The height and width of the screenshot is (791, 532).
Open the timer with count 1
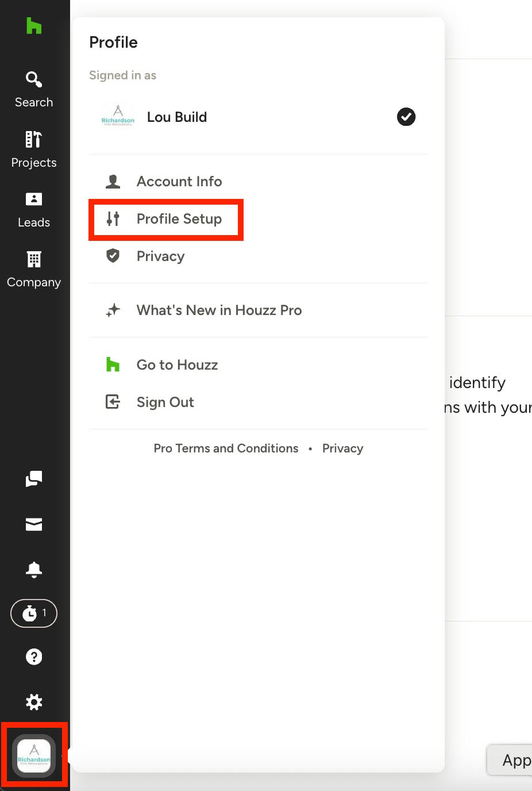coord(34,613)
